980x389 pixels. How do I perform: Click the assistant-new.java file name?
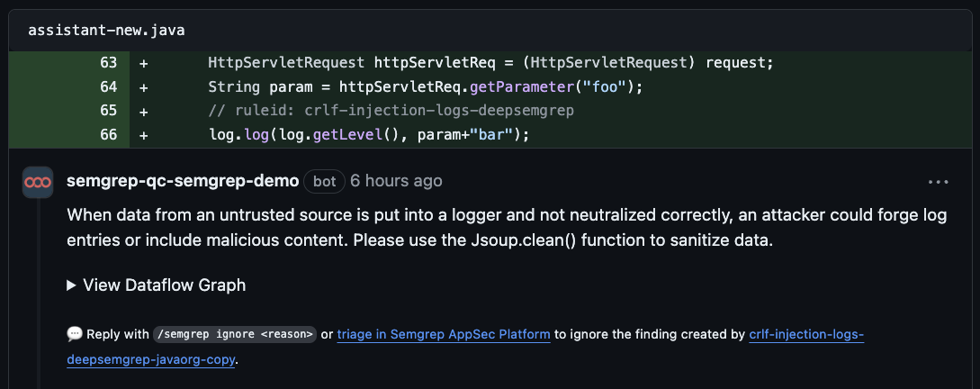pyautogui.click(x=106, y=31)
